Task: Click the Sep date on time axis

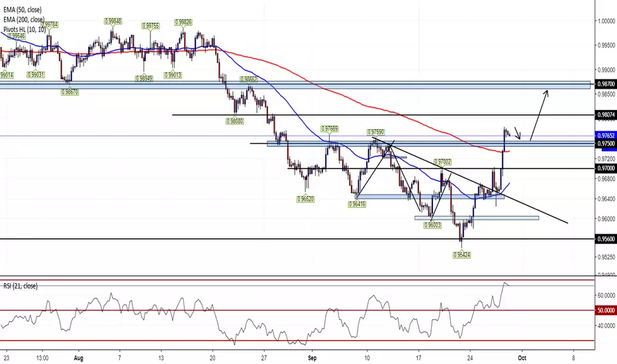Action: point(312,358)
